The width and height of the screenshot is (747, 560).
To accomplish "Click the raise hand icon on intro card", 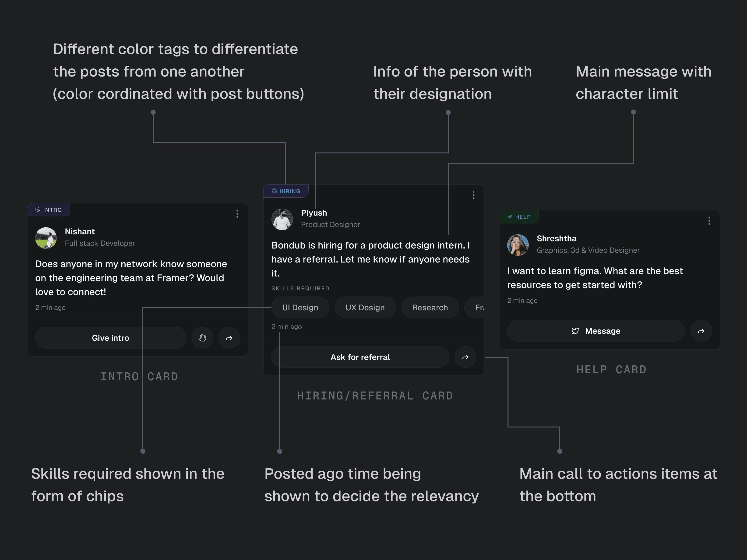I will tap(202, 338).
